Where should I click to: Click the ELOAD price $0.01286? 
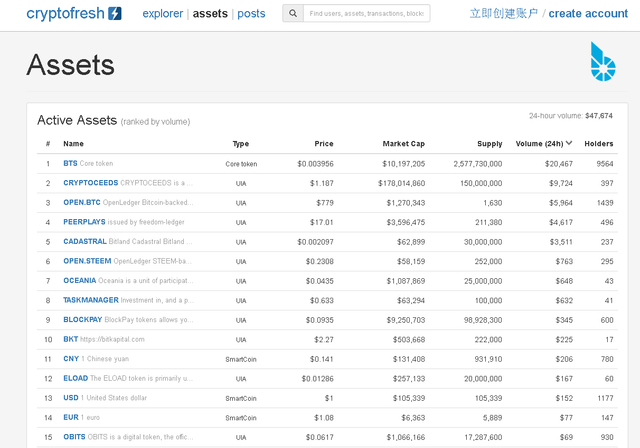click(318, 379)
